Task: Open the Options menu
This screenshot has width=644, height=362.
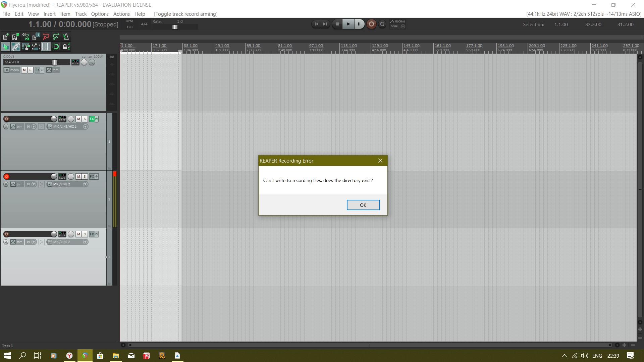Action: coord(100,14)
